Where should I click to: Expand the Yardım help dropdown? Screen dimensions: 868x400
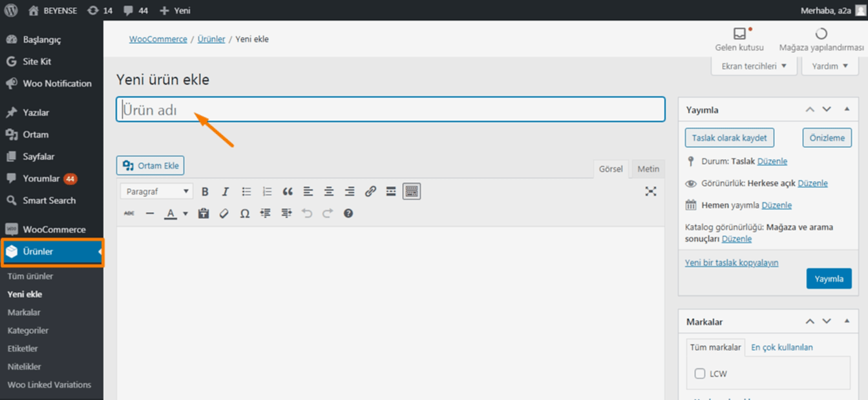click(830, 66)
